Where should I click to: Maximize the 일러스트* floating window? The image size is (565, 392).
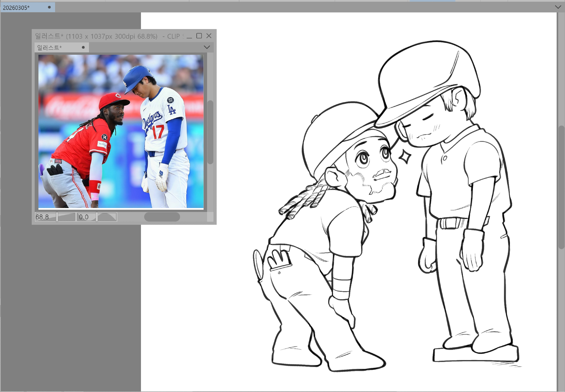[199, 36]
